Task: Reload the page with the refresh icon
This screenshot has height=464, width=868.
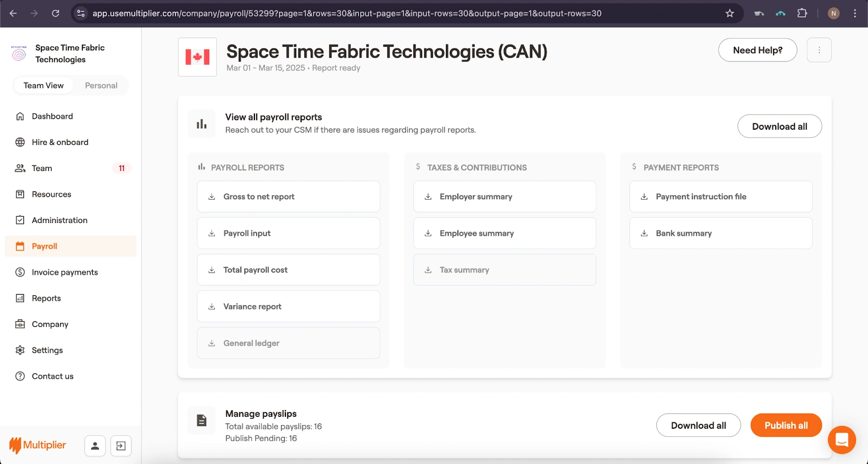Action: tap(55, 13)
